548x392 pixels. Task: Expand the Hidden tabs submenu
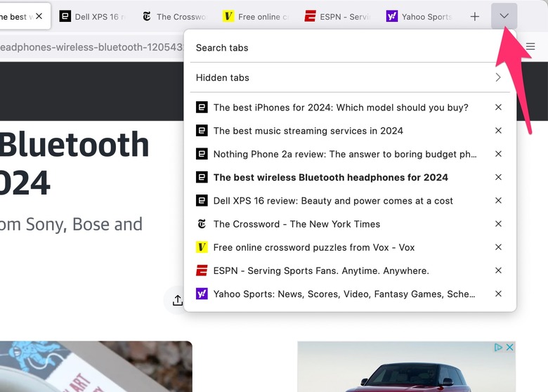(x=350, y=77)
